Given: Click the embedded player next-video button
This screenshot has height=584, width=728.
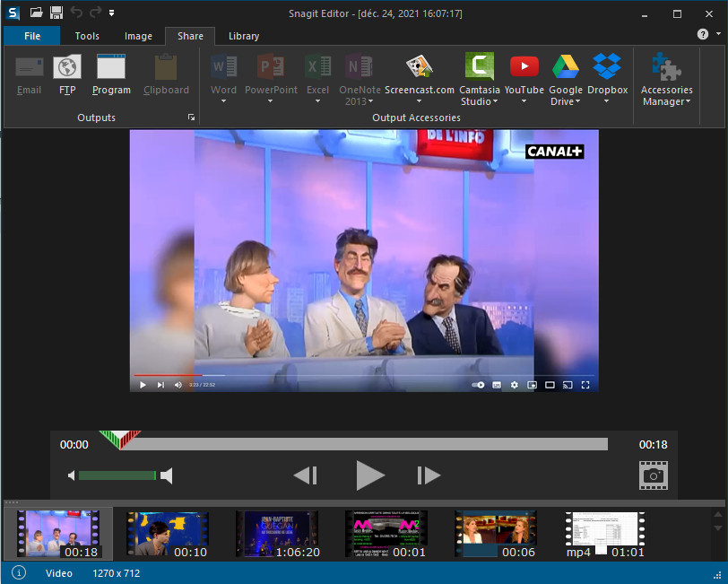Looking at the screenshot, I should pyautogui.click(x=160, y=385).
